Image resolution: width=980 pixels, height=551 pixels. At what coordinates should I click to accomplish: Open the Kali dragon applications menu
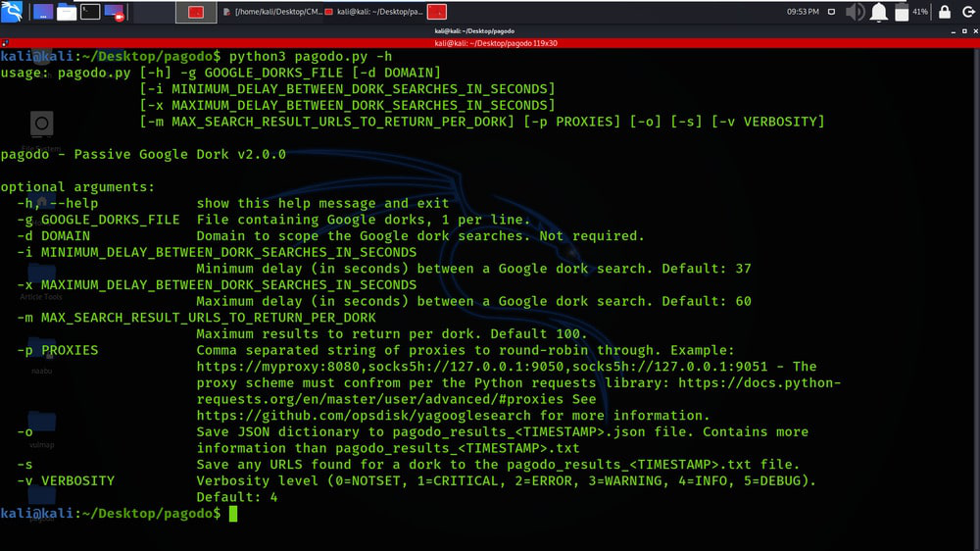point(12,11)
